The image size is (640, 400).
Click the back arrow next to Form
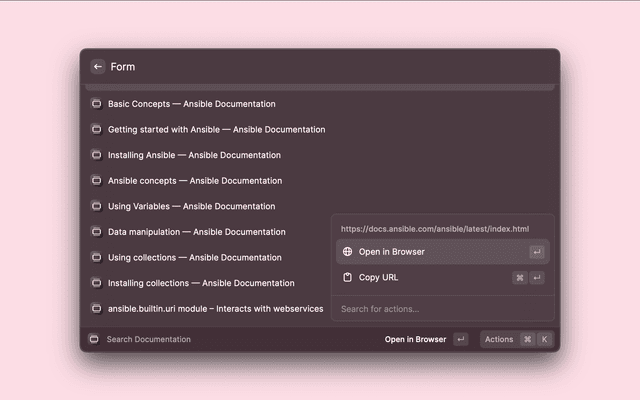pos(98,67)
